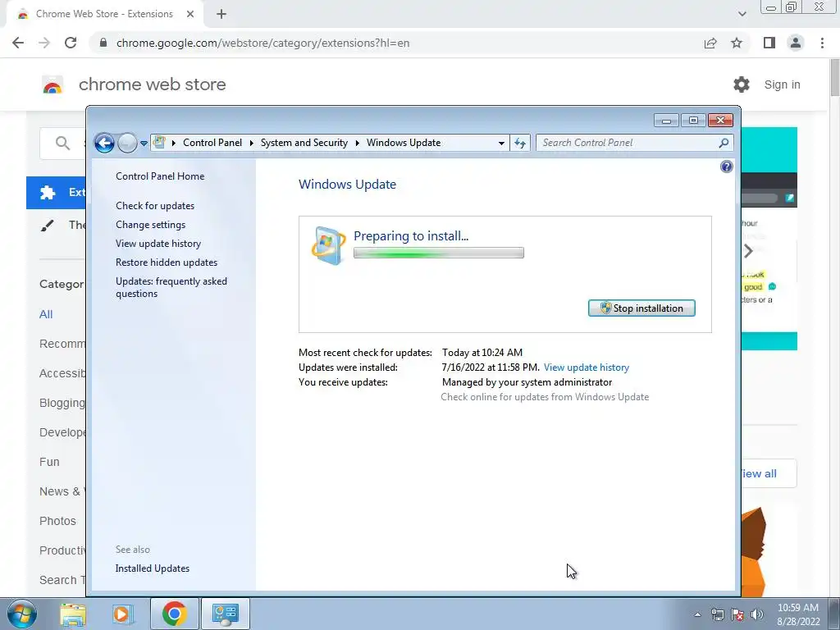This screenshot has height=630, width=840.
Task: Select Windows Update breadcrumb
Action: tap(404, 143)
